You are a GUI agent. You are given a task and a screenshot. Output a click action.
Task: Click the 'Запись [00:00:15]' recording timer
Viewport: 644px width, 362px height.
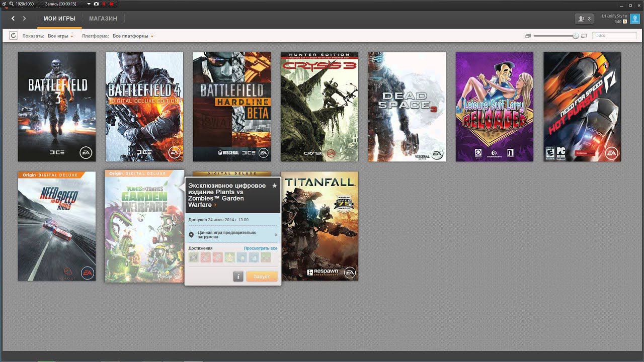(x=60, y=4)
